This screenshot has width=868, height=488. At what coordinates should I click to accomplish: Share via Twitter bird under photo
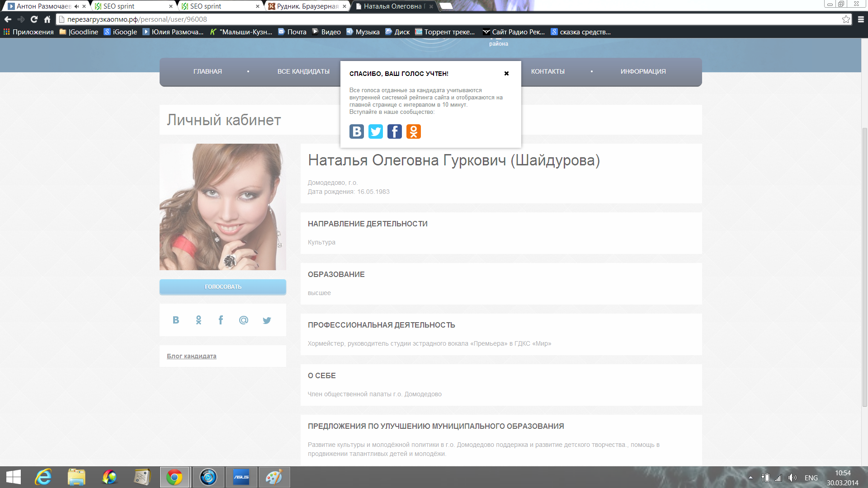click(x=267, y=320)
